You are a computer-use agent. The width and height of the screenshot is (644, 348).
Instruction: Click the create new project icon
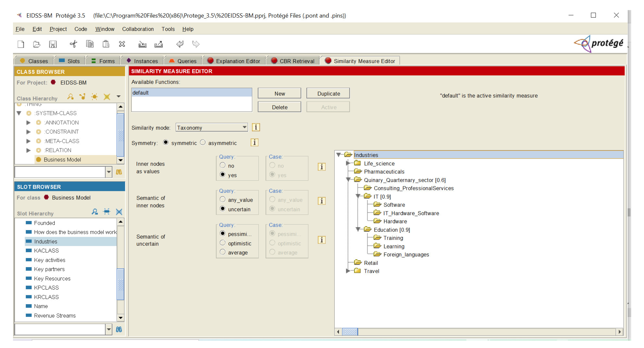pyautogui.click(x=21, y=44)
